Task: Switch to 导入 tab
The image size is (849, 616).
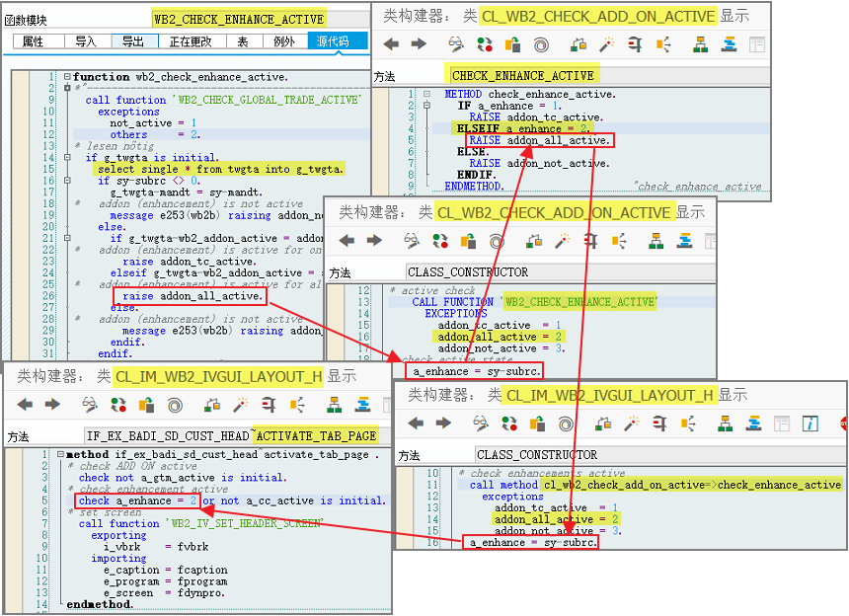Action: [86, 41]
